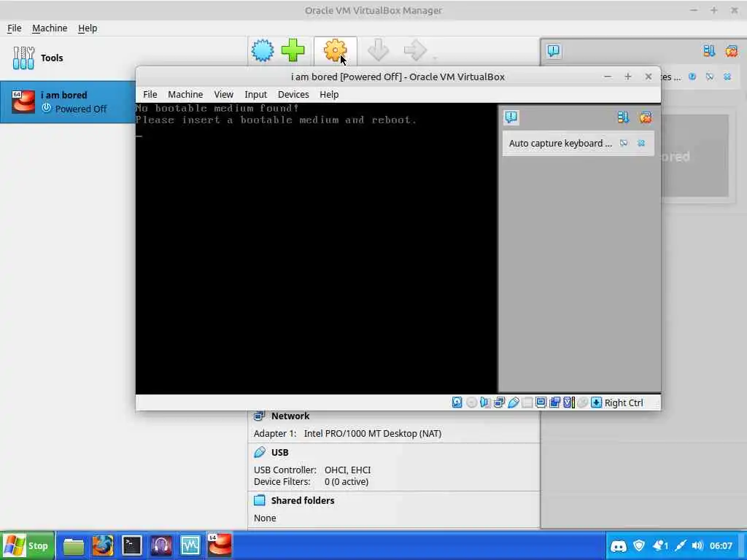Select the 'i am bored' virtual machine entry

point(68,102)
